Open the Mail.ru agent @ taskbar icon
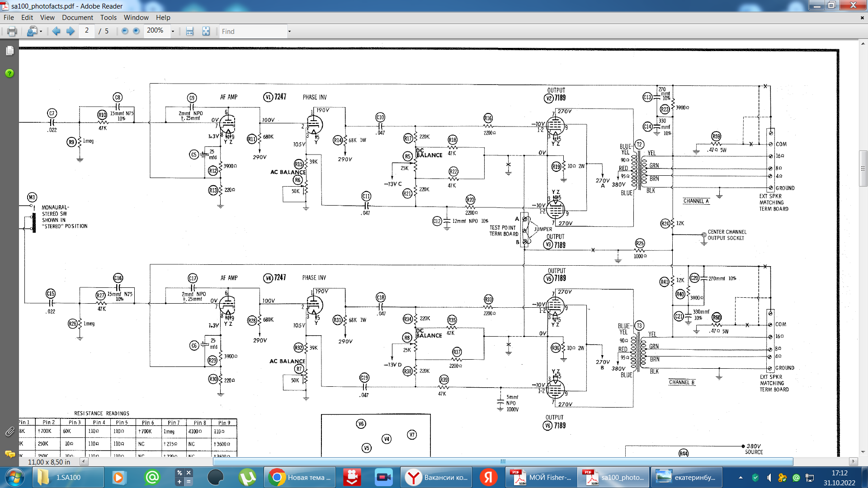This screenshot has width=868, height=488. (x=152, y=477)
